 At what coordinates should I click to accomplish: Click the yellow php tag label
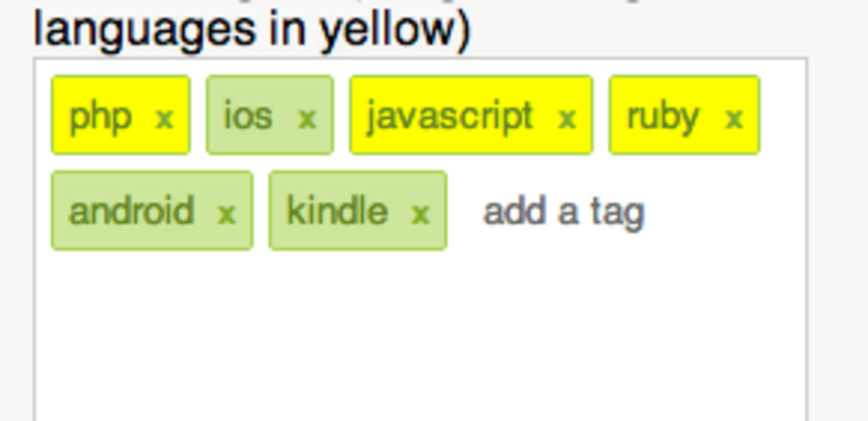(x=100, y=116)
